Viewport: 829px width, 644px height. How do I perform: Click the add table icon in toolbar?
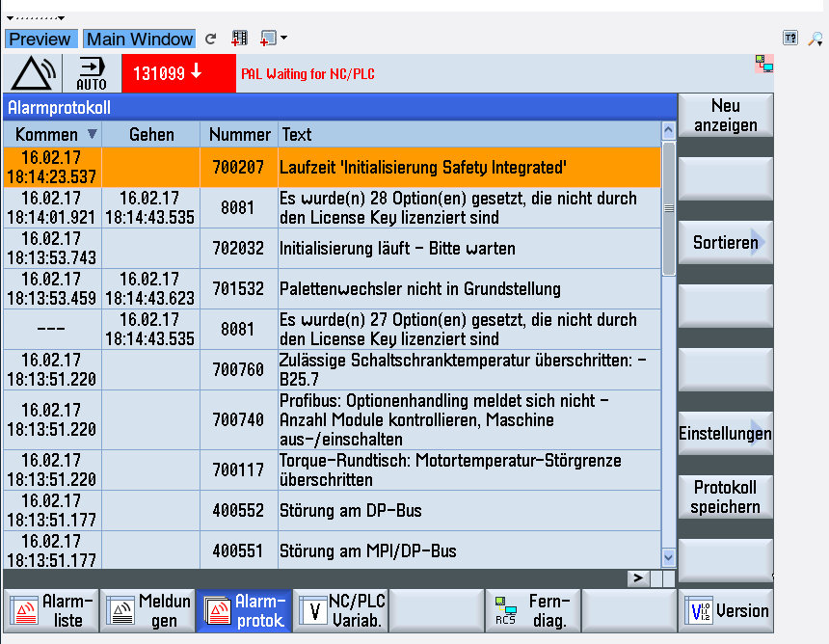coord(240,39)
